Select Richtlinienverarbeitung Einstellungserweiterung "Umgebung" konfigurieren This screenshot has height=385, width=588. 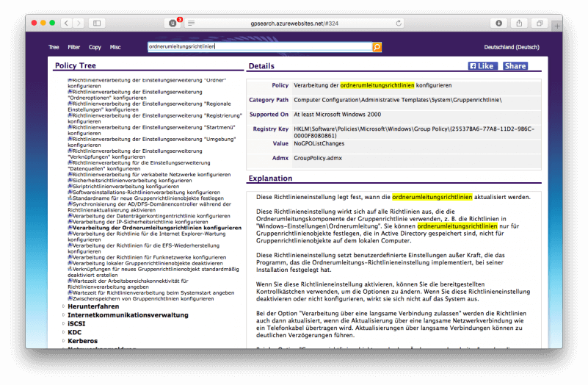152,142
